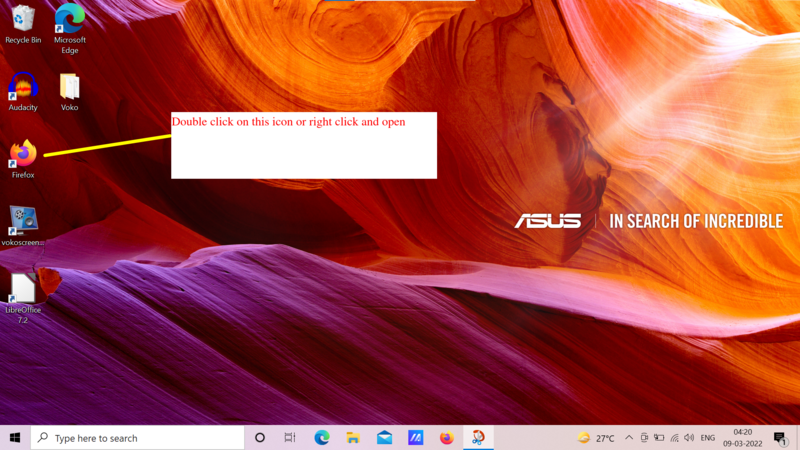800x450 pixels.
Task: Select the Firefox desktop shortcut
Action: 23,159
